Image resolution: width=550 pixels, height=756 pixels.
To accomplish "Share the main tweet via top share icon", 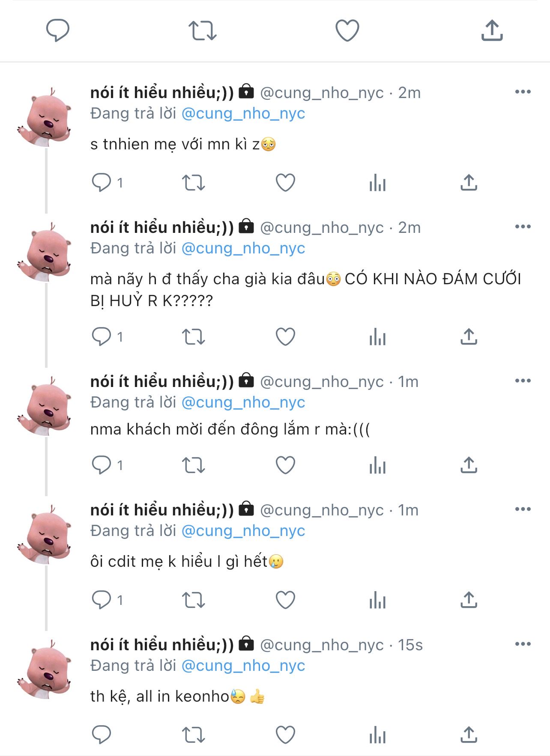I will (x=492, y=30).
